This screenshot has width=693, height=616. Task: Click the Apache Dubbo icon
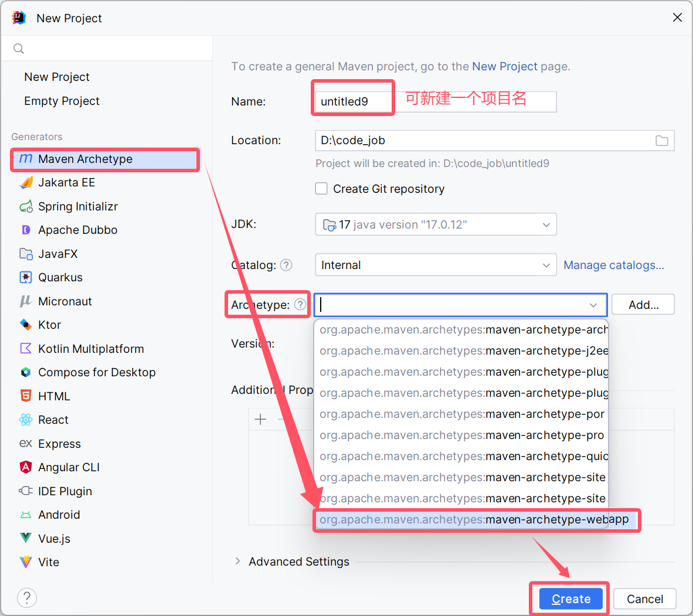tap(26, 230)
